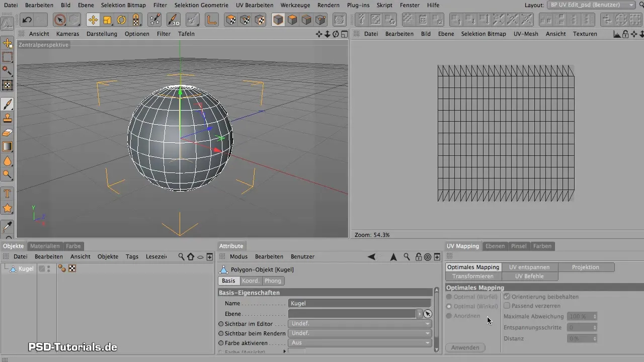Image resolution: width=644 pixels, height=362 pixels.
Task: Click the UVW checker tag on Kugel
Action: (72, 268)
